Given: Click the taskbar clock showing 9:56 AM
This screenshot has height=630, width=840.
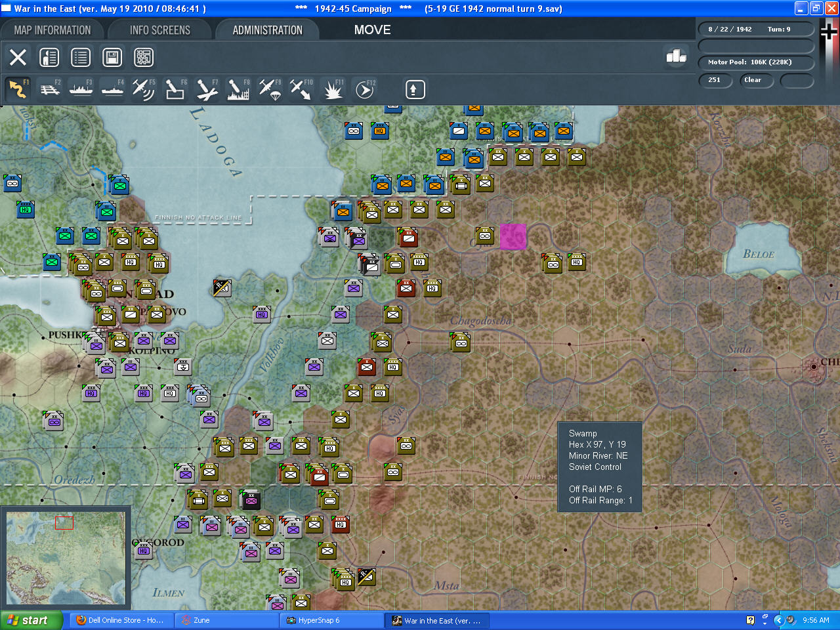Looking at the screenshot, I should 816,620.
